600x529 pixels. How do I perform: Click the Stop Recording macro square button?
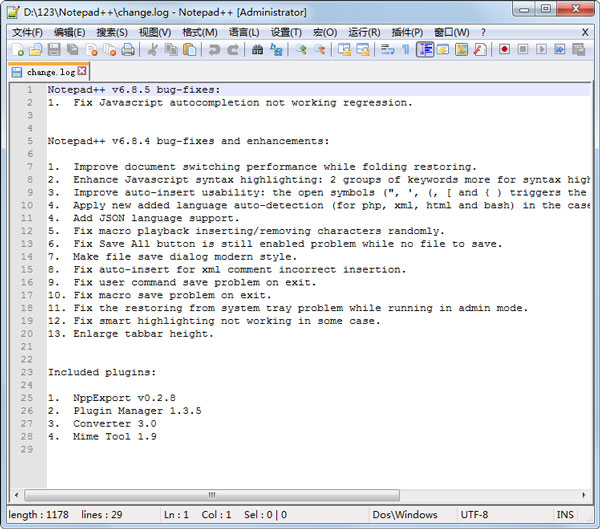[x=523, y=50]
